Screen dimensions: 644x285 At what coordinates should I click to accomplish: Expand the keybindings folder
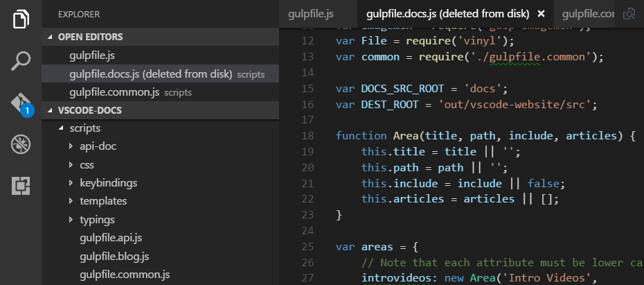[71, 183]
